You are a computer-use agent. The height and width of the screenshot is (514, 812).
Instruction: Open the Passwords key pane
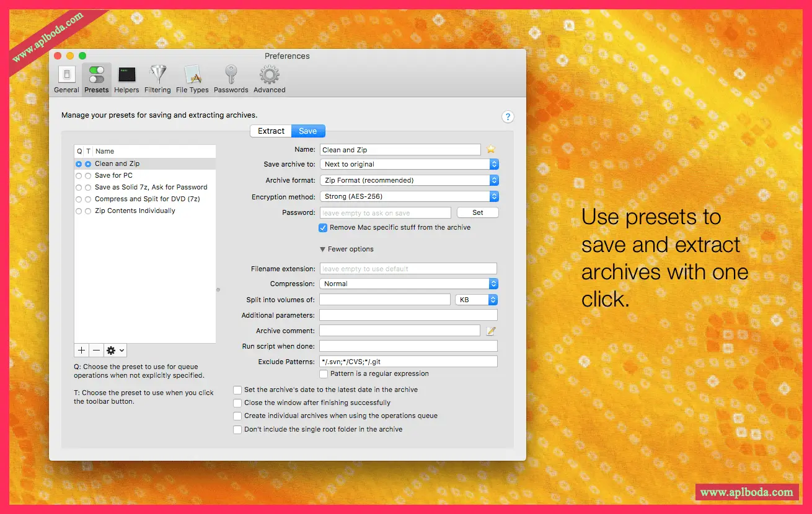click(231, 79)
